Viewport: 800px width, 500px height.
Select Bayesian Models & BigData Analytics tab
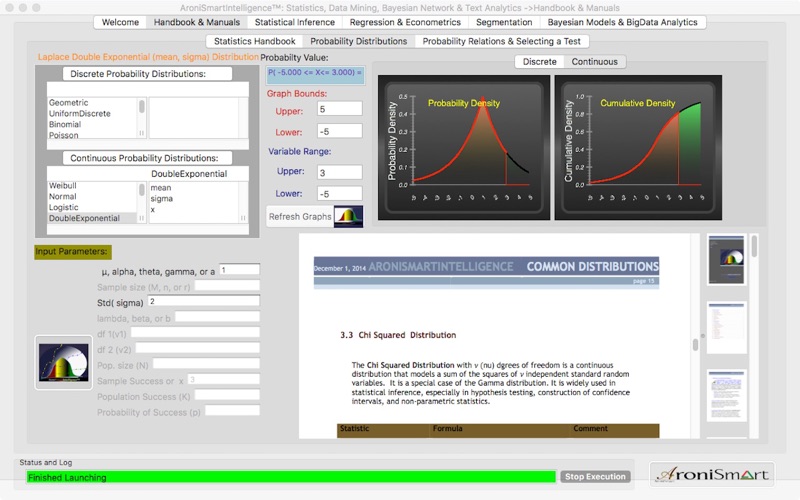point(622,22)
